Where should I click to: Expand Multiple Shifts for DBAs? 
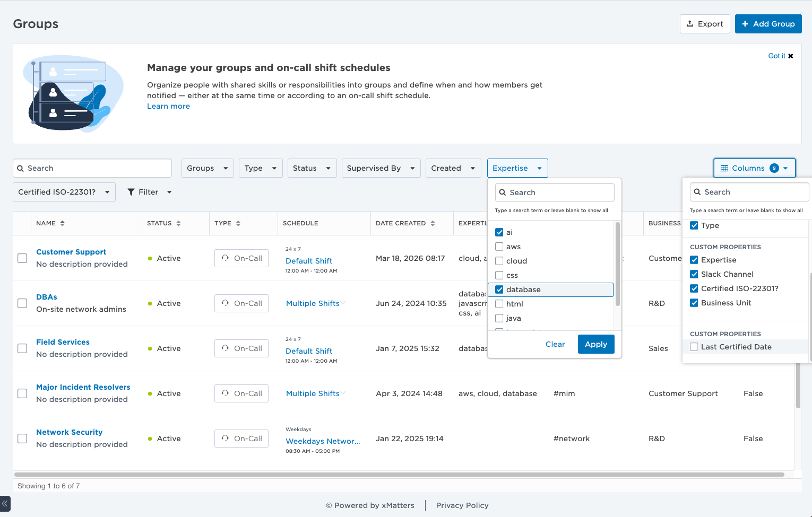(x=316, y=303)
